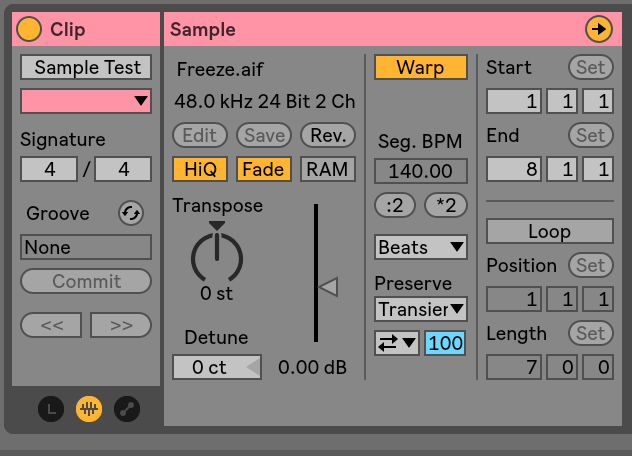
Task: Click the End Set button
Action: point(591,135)
